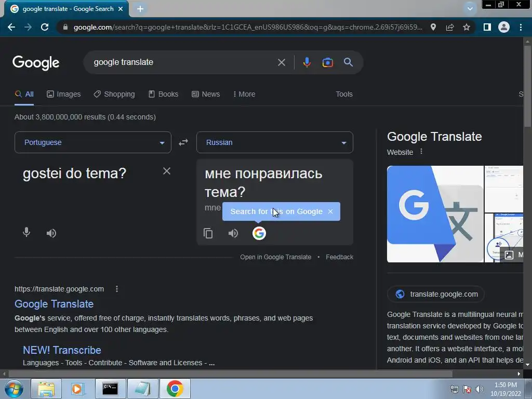The image size is (532, 399).
Task: Click the address bar URL
Action: pos(248,27)
